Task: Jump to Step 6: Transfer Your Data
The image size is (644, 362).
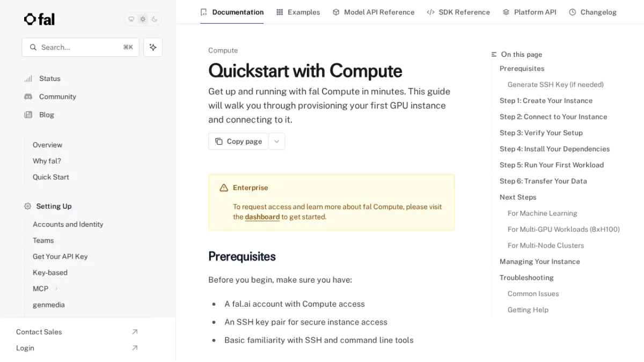Action: (543, 181)
